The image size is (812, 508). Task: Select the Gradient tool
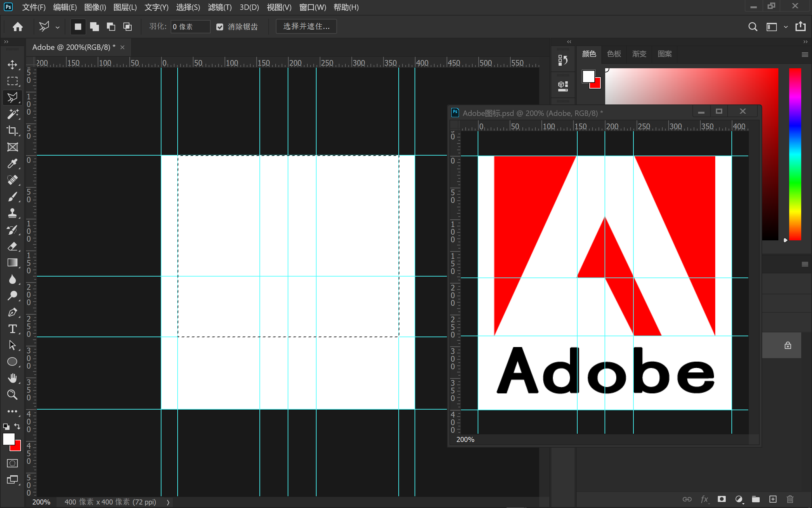(12, 263)
